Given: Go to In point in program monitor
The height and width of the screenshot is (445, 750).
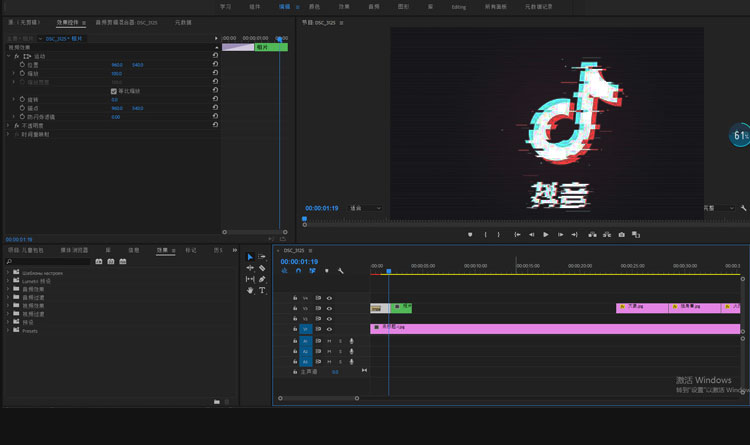Looking at the screenshot, I should tap(517, 234).
